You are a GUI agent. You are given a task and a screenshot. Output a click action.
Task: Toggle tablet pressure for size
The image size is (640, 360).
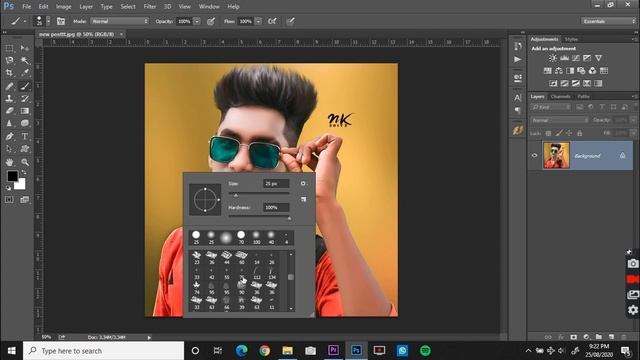pos(290,21)
